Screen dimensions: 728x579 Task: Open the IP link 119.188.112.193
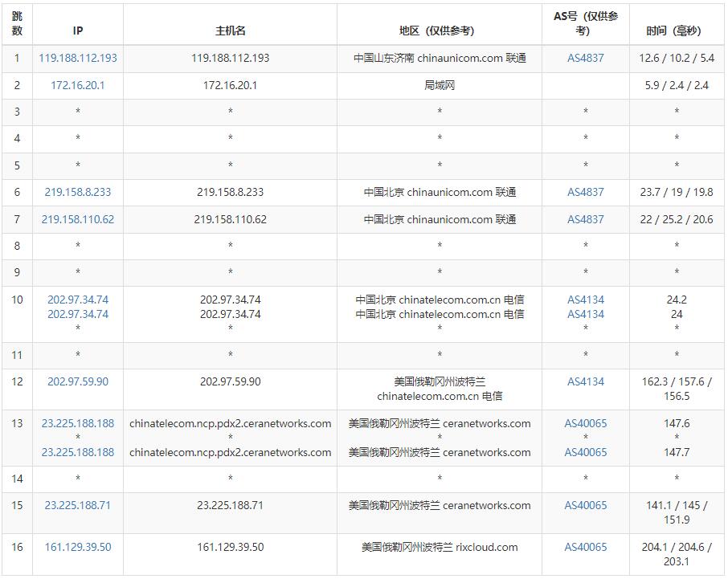pos(77,58)
